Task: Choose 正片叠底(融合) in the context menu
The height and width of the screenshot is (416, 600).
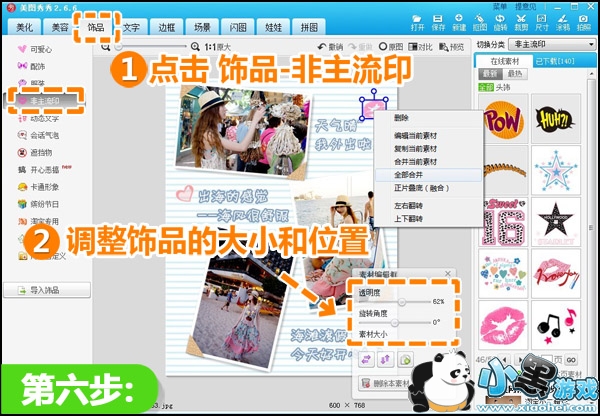Action: tap(428, 188)
